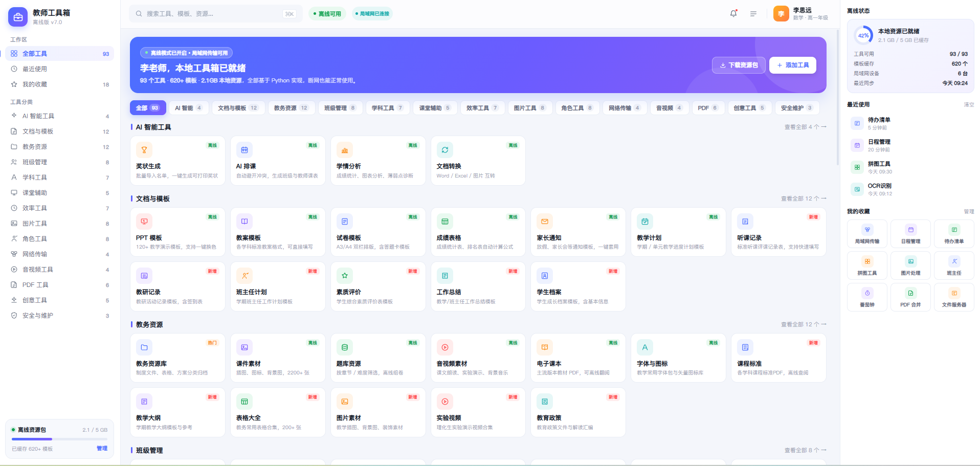
Task: Click 管理 in the 离线资源包 card
Action: pos(102,449)
